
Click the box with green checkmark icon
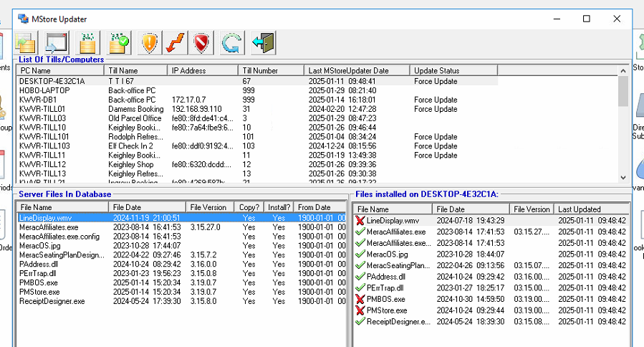click(x=118, y=42)
